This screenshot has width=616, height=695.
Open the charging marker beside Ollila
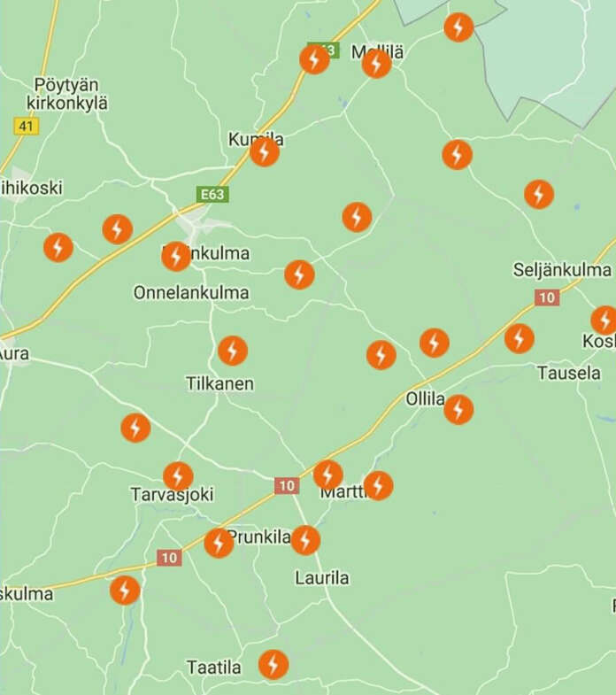(458, 410)
